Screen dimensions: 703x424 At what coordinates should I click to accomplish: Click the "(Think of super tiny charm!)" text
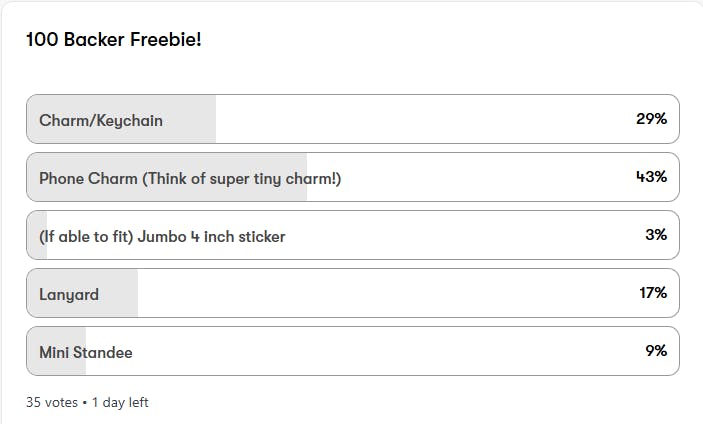pos(242,178)
